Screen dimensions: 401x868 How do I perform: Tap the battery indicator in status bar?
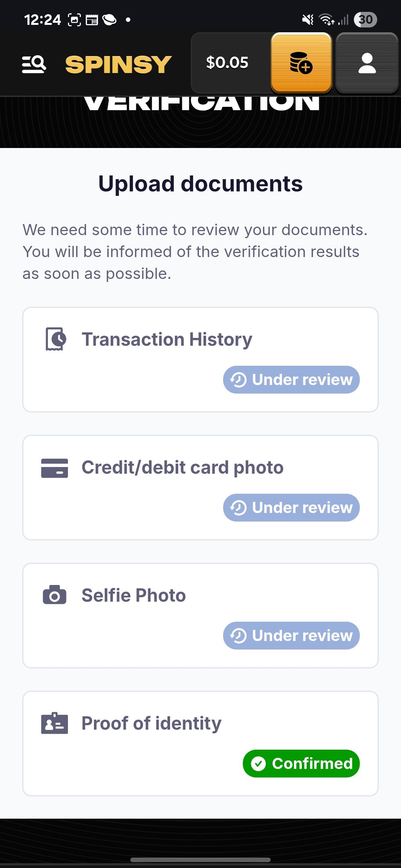[365, 19]
